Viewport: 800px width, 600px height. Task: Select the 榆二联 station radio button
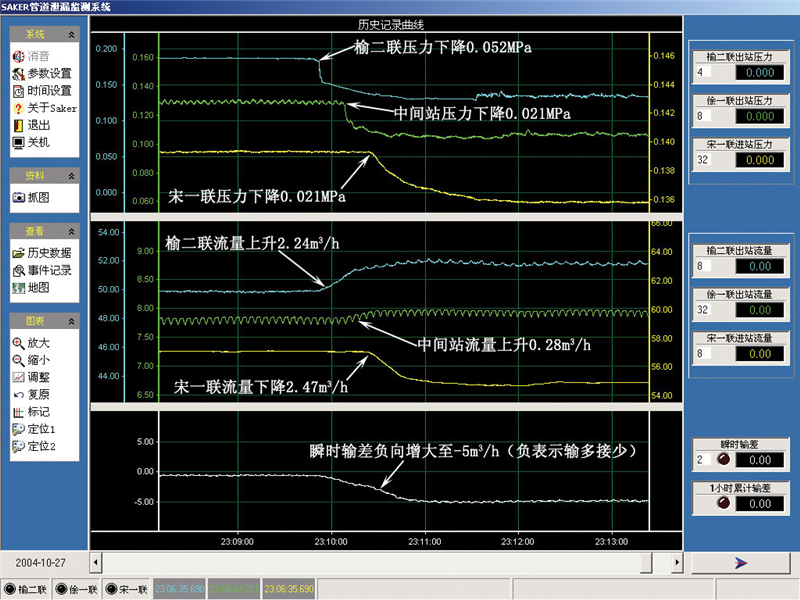[9, 589]
